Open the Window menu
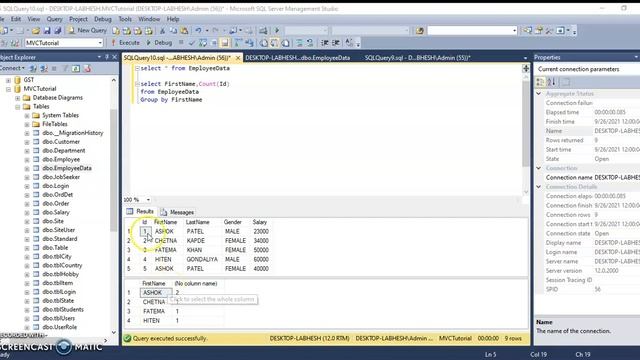640x360 pixels. [x=149, y=19]
